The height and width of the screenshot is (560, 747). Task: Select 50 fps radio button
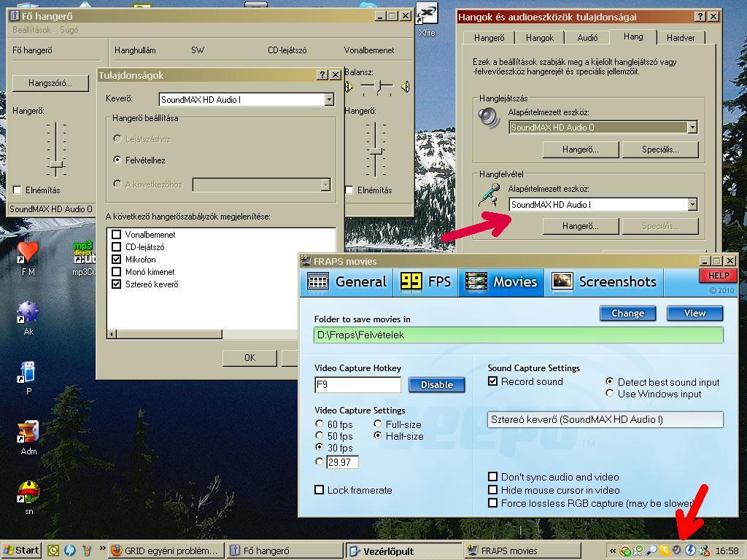(x=320, y=435)
